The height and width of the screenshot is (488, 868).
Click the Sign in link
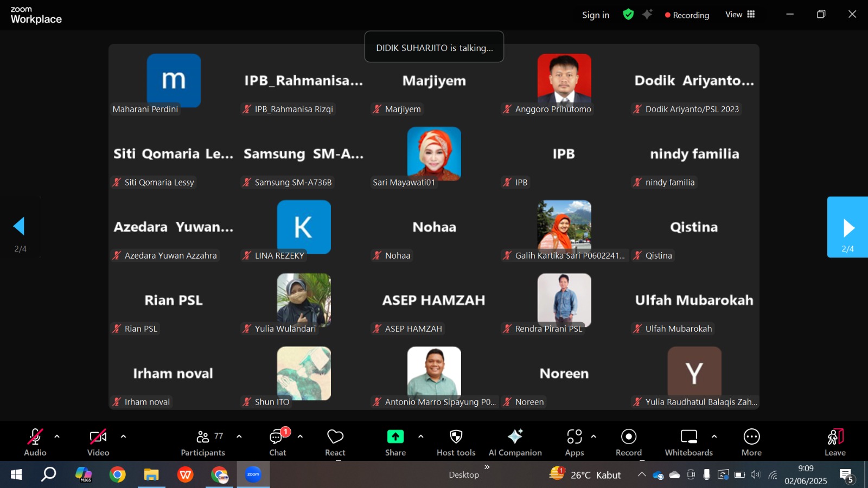point(595,15)
